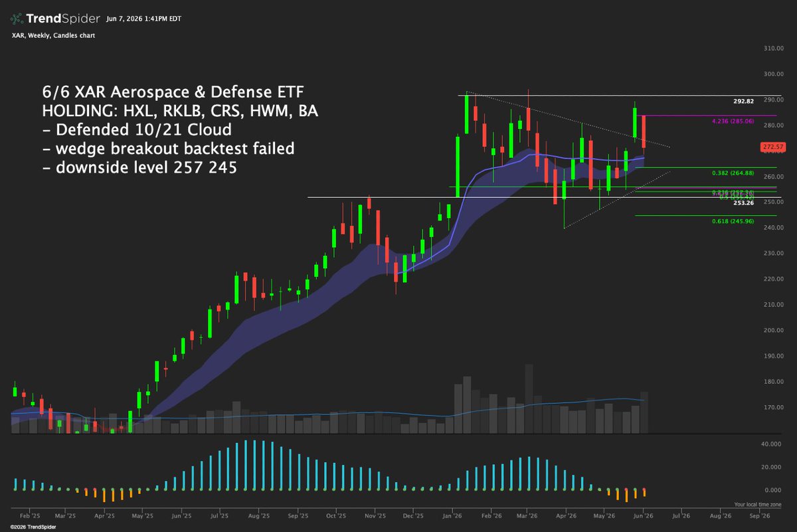797x532 pixels.
Task: Click the Apr '25 date axis label
Action: tap(104, 515)
